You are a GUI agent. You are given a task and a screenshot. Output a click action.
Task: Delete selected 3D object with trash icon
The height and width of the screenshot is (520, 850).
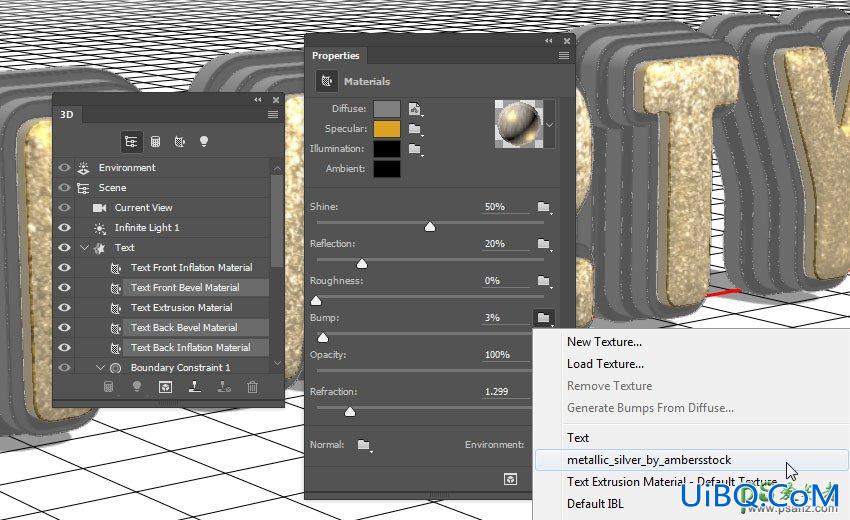252,387
